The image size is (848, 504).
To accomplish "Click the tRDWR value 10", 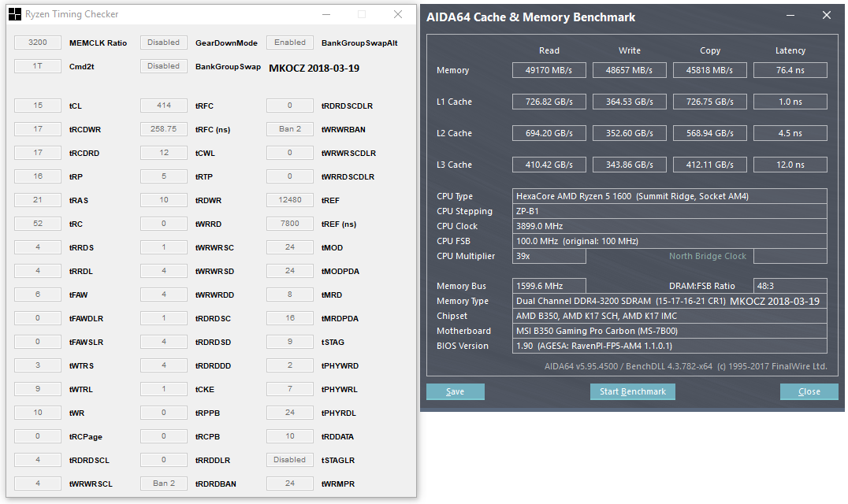I will click(164, 200).
